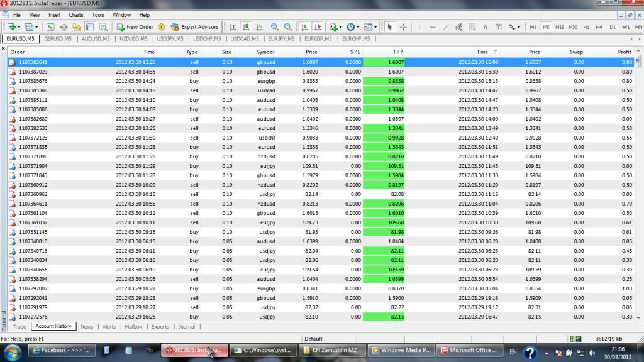The image size is (644, 362).
Task: Enable the D1 timeframe button
Action: [613, 27]
